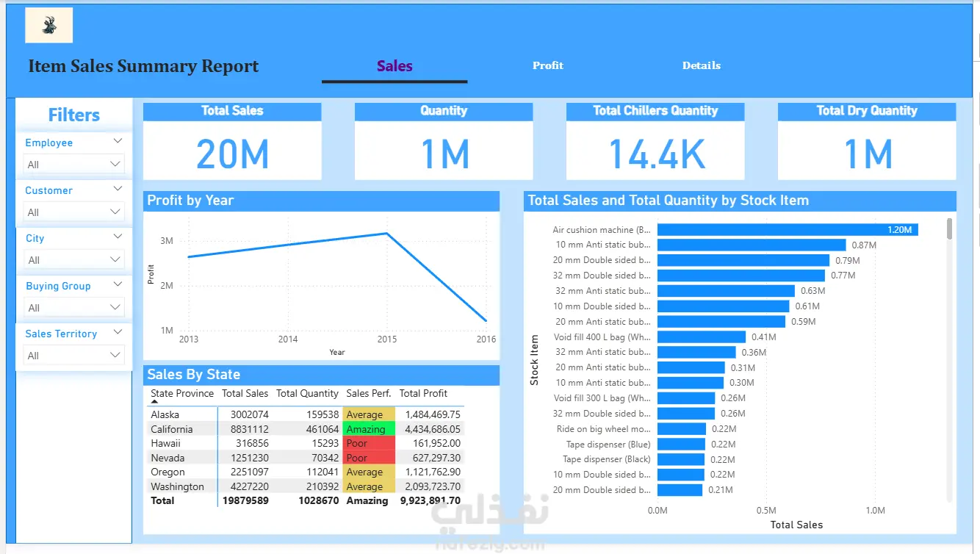Image resolution: width=980 pixels, height=554 pixels.
Task: Open the Profit tab
Action: click(548, 65)
